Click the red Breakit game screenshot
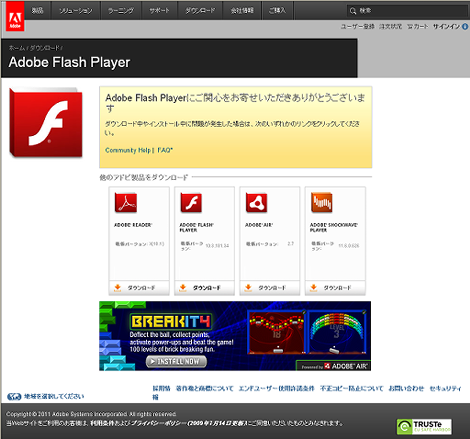 pyautogui.click(x=276, y=333)
